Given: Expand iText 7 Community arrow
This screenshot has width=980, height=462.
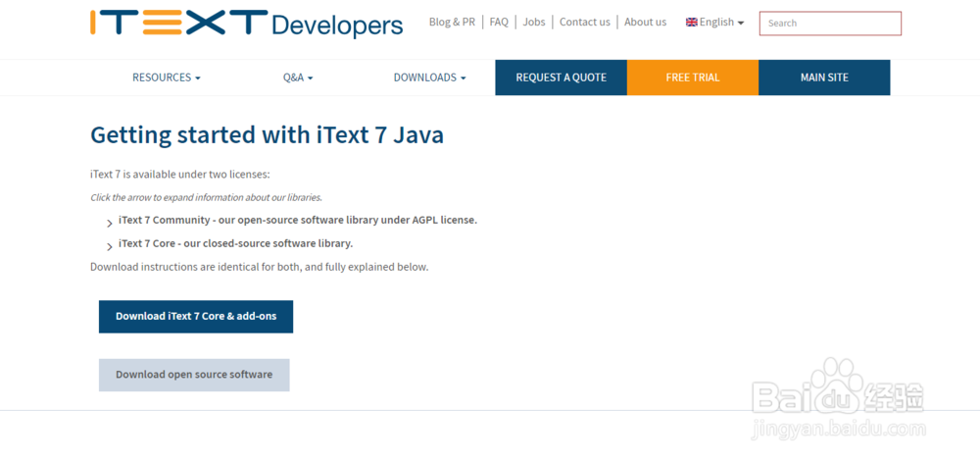Looking at the screenshot, I should (110, 224).
